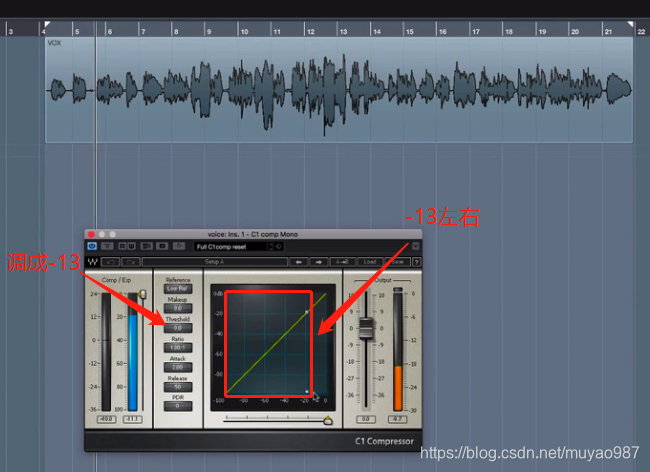Image resolution: width=650 pixels, height=472 pixels.
Task: Click the Ratio value field
Action: pyautogui.click(x=178, y=348)
